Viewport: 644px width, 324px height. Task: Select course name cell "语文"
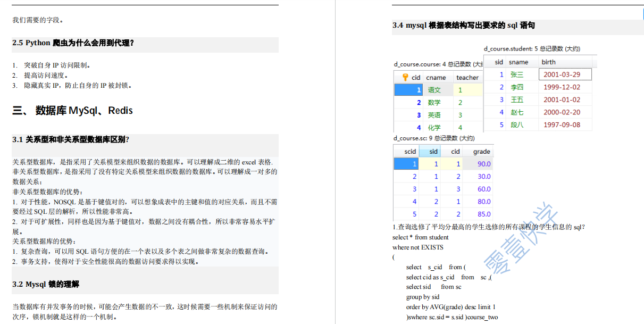click(434, 90)
